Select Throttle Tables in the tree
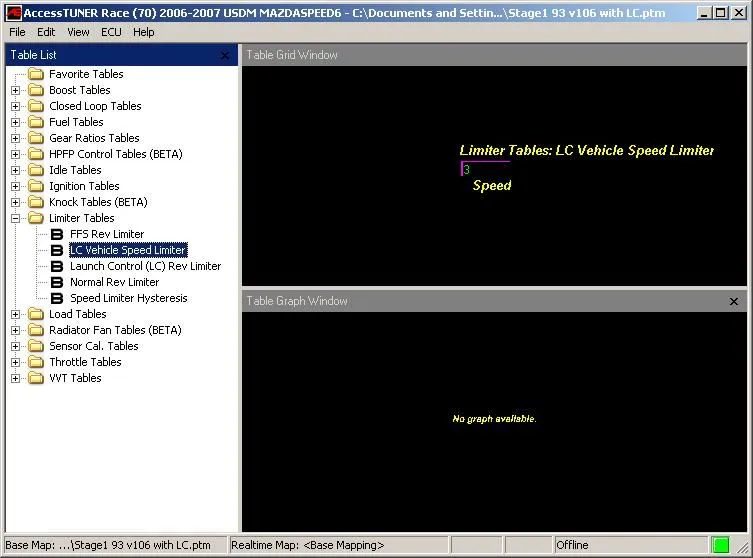The width and height of the screenshot is (753, 558). (85, 362)
